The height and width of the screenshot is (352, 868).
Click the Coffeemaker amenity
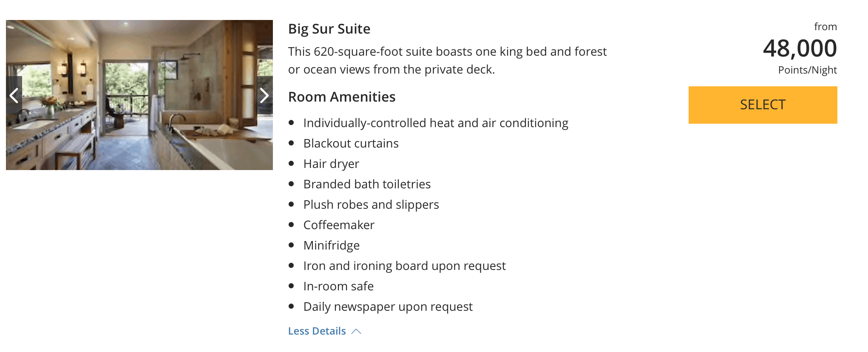tap(339, 225)
